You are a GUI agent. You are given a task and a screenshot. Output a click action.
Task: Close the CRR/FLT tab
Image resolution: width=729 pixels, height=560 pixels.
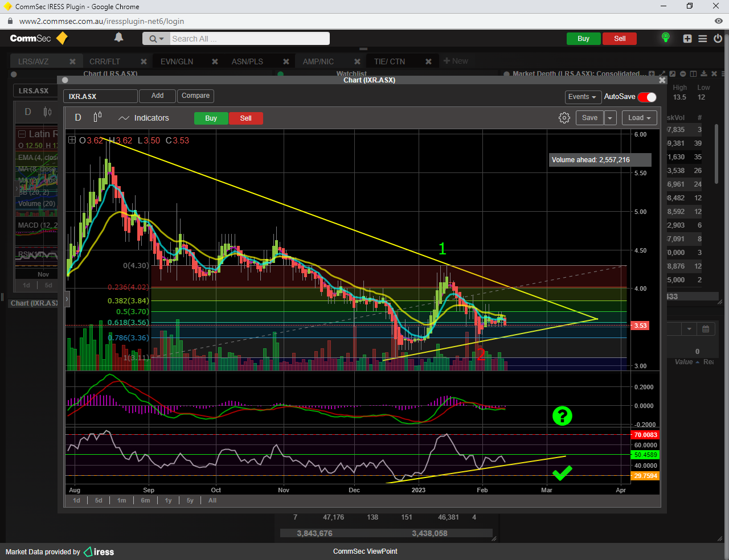[144, 61]
